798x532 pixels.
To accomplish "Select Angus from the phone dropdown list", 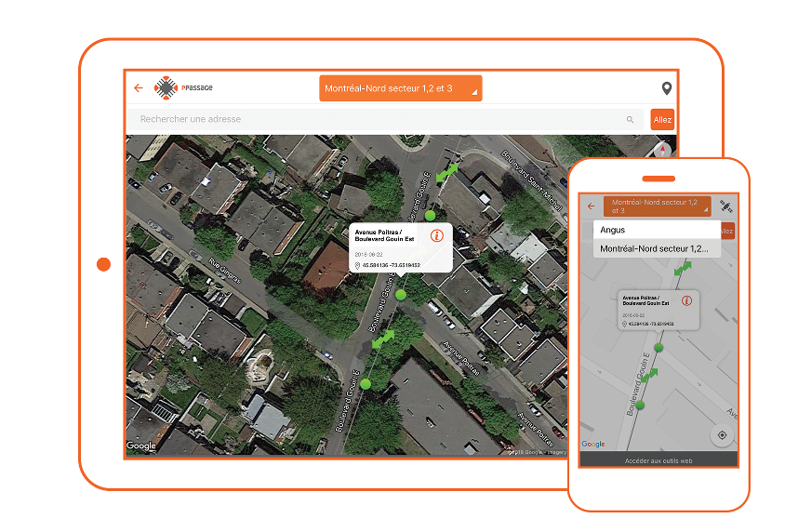I will pyautogui.click(x=657, y=230).
